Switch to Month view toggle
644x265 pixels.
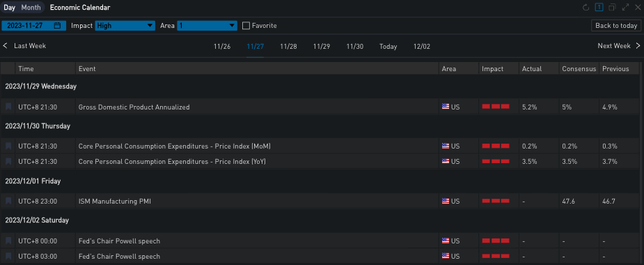coord(31,8)
